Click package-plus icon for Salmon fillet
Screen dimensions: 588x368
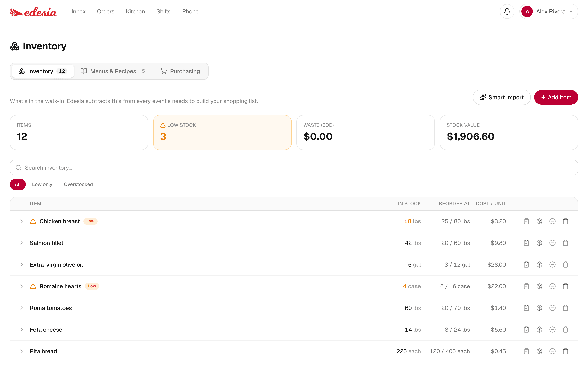[539, 243]
